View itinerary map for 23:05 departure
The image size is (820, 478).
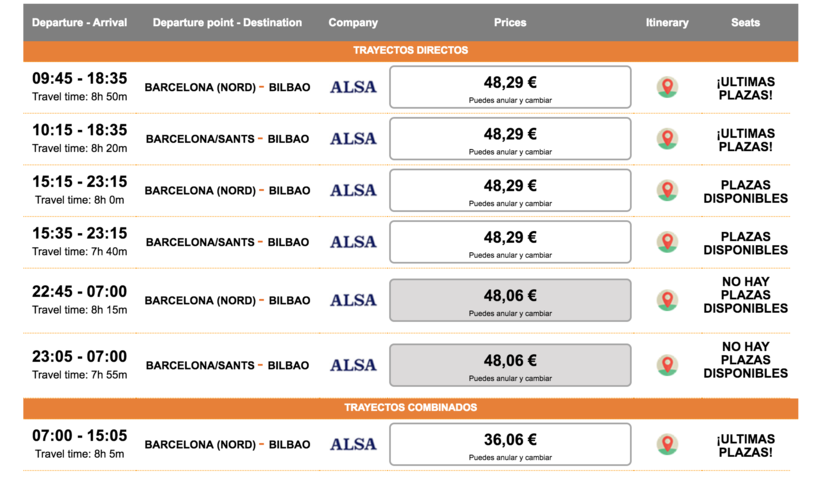667,365
